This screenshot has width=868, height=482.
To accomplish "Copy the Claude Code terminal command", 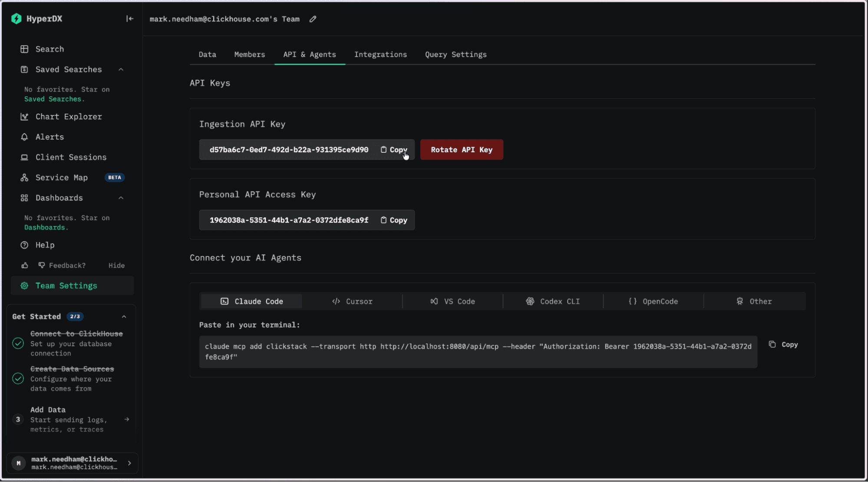I will point(783,344).
